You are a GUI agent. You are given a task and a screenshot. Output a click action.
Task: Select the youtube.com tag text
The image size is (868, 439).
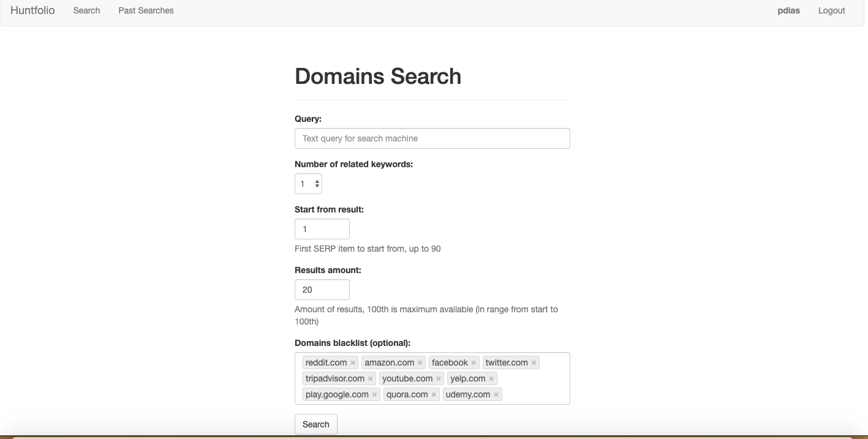(407, 378)
